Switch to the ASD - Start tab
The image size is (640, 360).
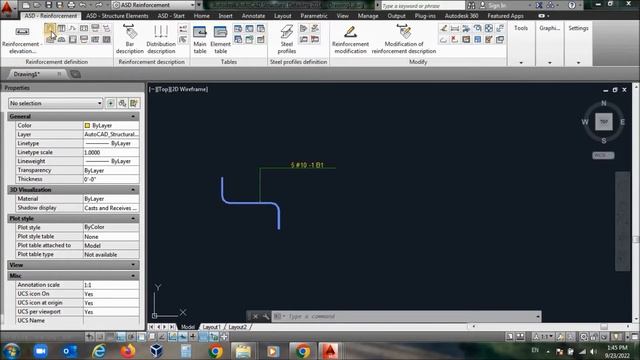(x=171, y=16)
